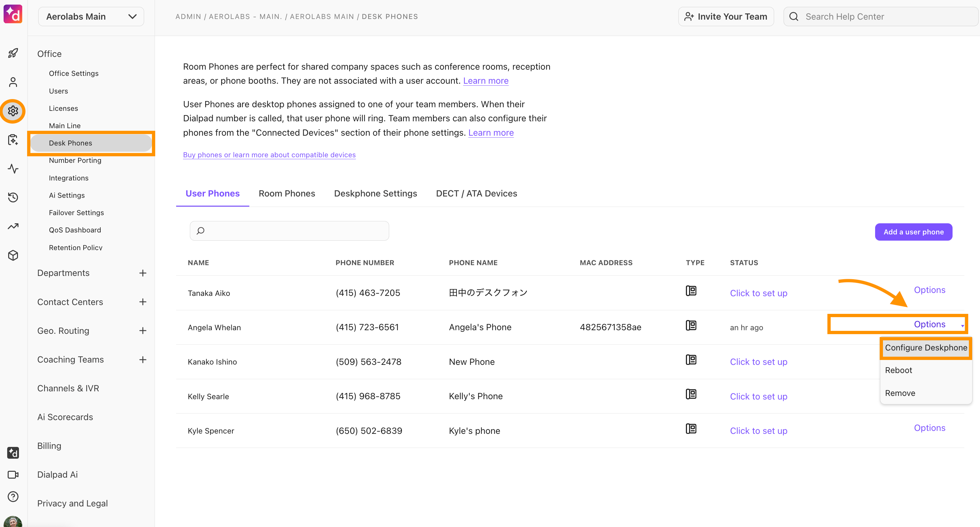Click the Dialpad logo icon
Screen dimensions: 980x527
[13, 14]
